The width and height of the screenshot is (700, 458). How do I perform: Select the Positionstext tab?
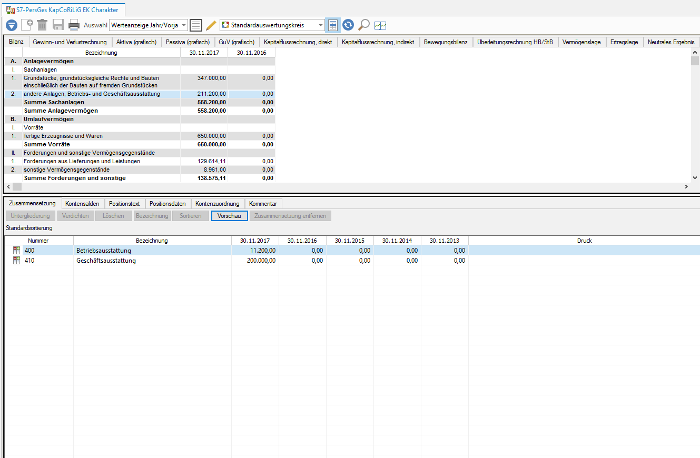[124, 204]
